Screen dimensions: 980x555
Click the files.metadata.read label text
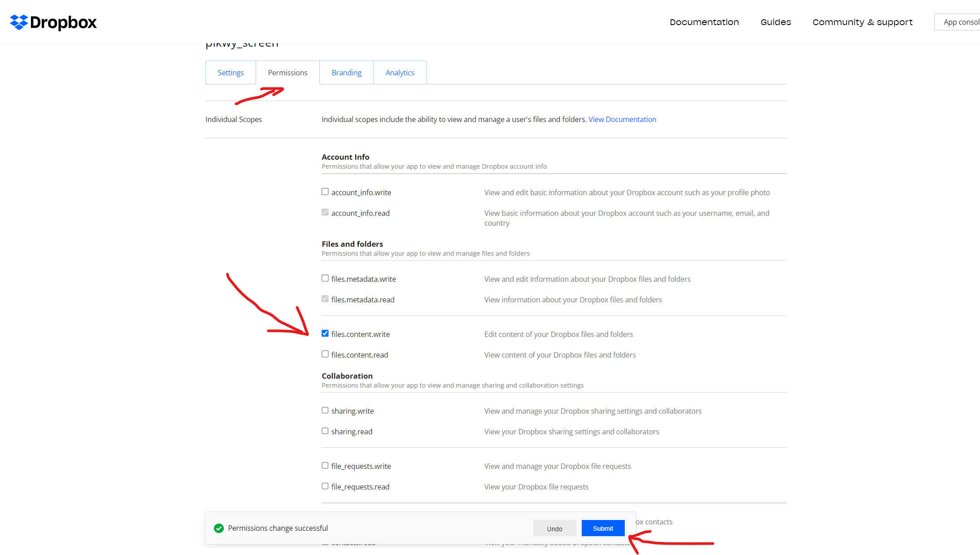[363, 300]
